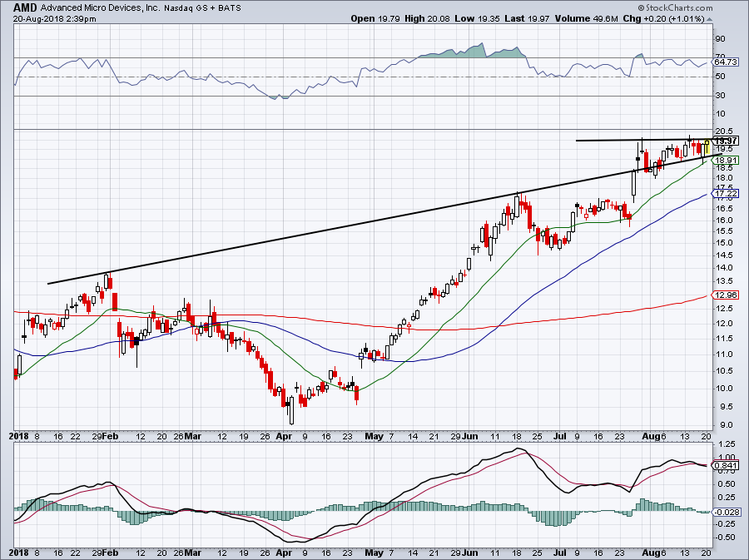Click the May label under the price panel
The width and height of the screenshot is (749, 560).
tap(374, 436)
